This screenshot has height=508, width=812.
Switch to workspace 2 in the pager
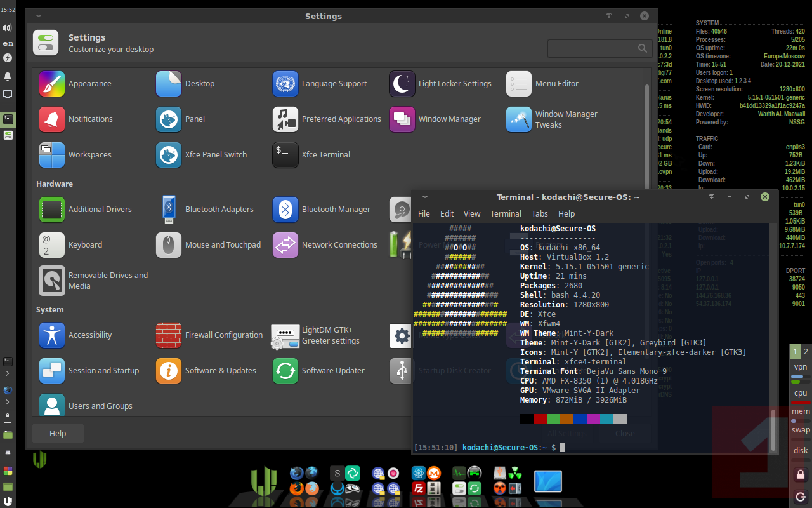806,352
